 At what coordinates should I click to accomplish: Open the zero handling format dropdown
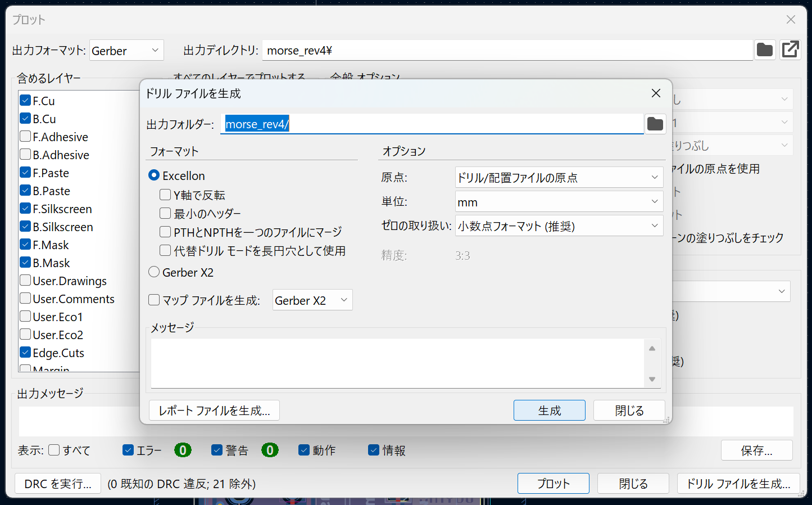point(559,226)
